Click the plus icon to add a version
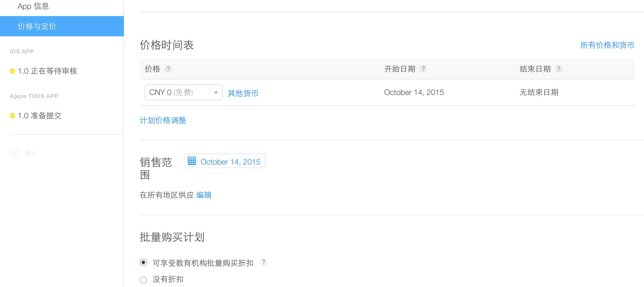 coord(15,153)
